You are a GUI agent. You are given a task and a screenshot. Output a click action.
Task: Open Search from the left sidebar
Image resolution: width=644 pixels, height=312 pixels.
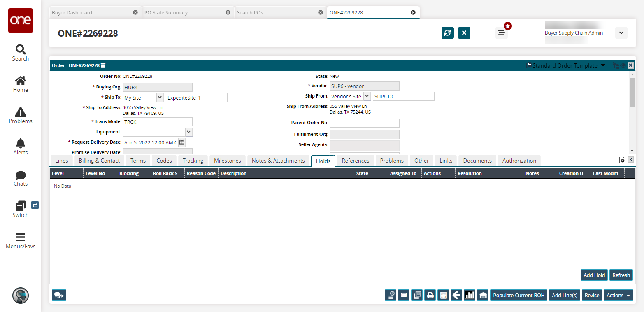tap(21, 53)
